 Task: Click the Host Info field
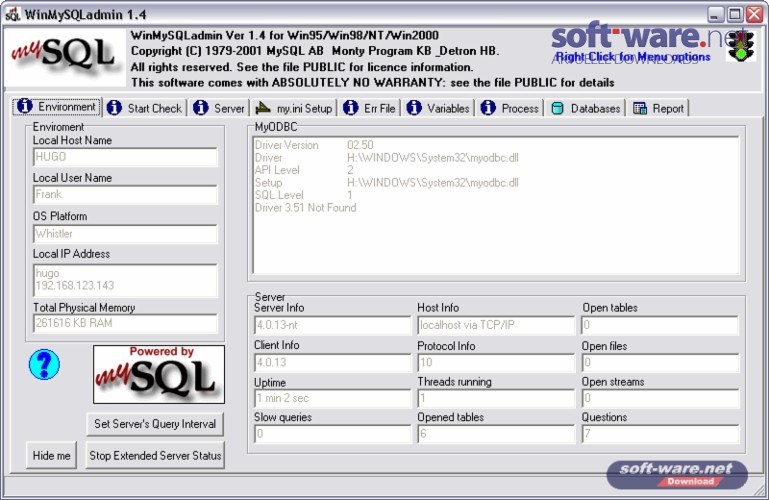coord(496,325)
